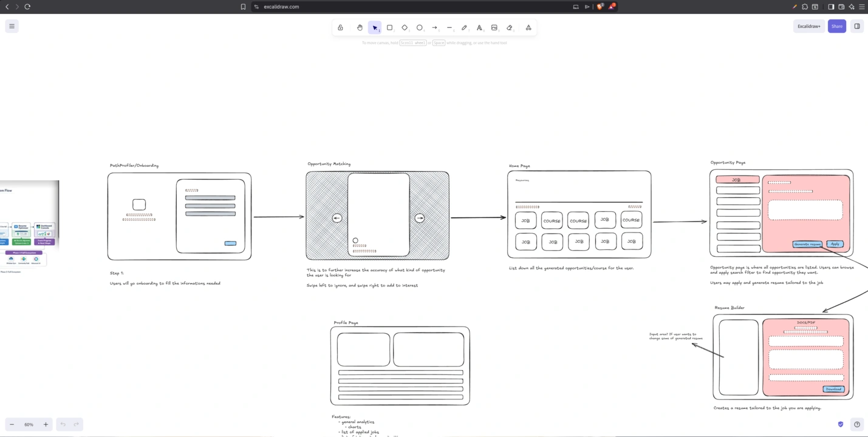Click the encryption shield icon
This screenshot has height=437, width=868.
point(841,424)
